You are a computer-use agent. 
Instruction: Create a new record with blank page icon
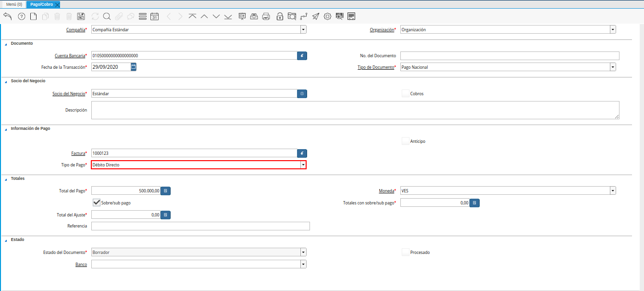pos(34,16)
